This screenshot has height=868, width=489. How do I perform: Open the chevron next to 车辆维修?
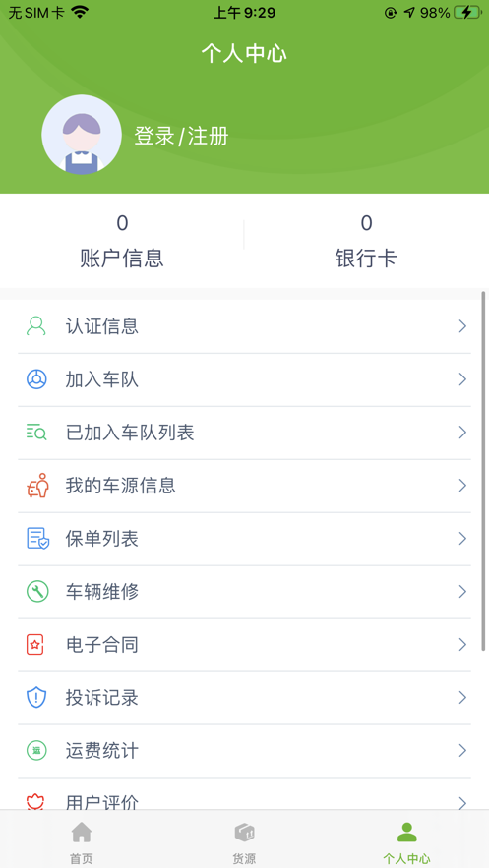tap(462, 591)
